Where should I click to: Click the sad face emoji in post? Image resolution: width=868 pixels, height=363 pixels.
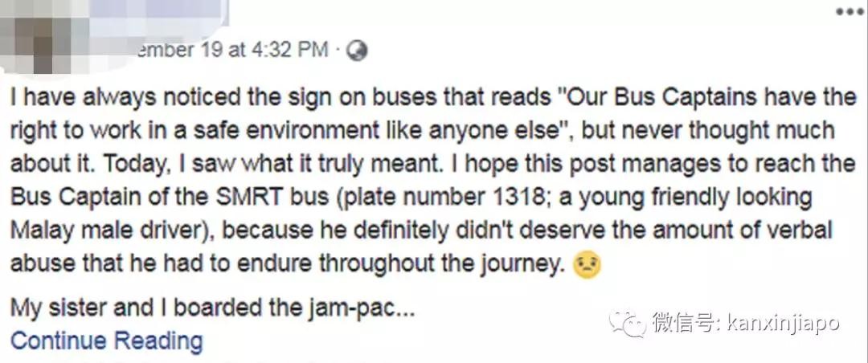(x=588, y=267)
